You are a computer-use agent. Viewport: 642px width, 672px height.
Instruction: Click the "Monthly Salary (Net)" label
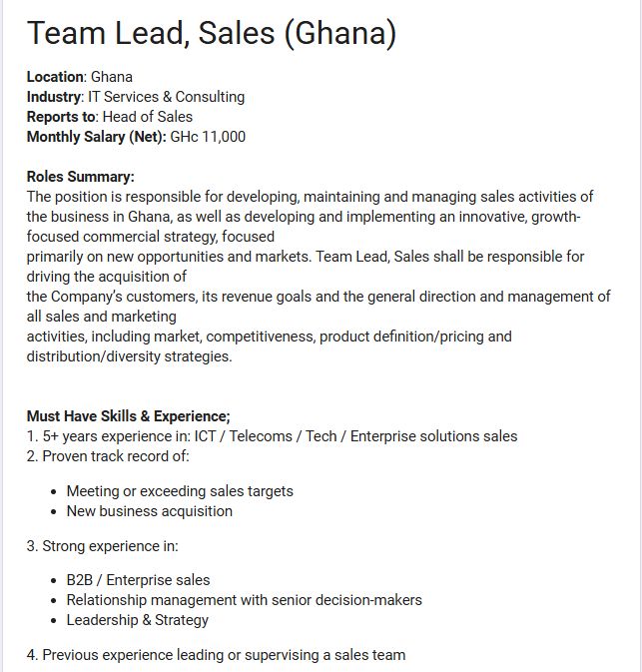click(x=96, y=137)
